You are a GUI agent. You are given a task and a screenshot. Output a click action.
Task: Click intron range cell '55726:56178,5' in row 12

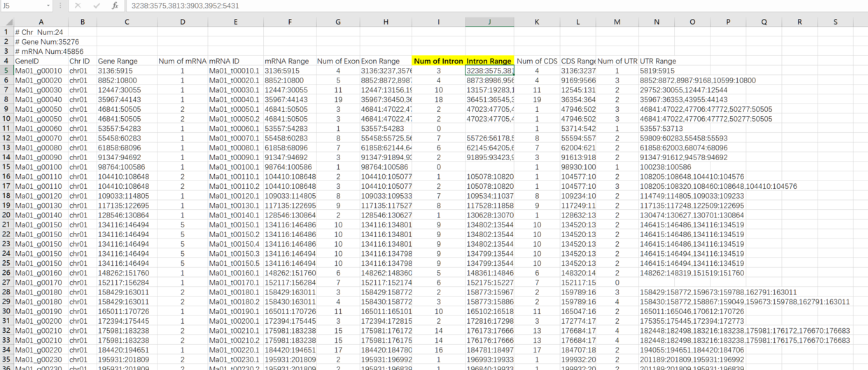click(x=489, y=138)
